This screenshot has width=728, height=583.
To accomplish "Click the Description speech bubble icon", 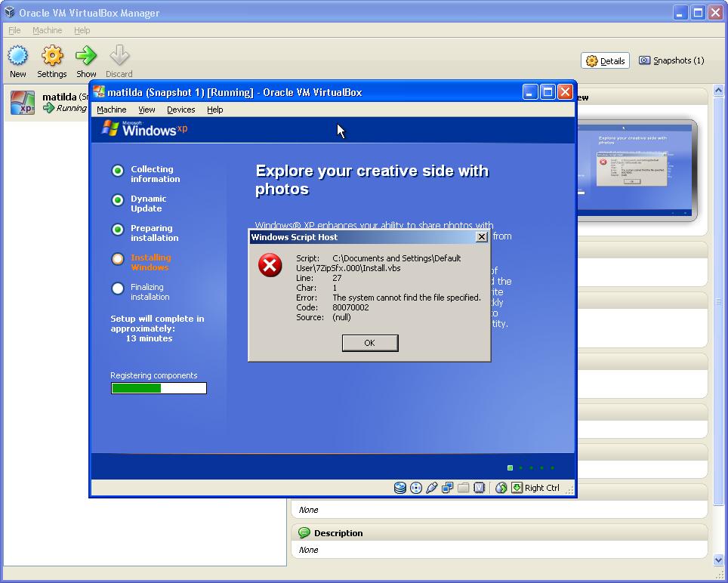I will point(304,533).
